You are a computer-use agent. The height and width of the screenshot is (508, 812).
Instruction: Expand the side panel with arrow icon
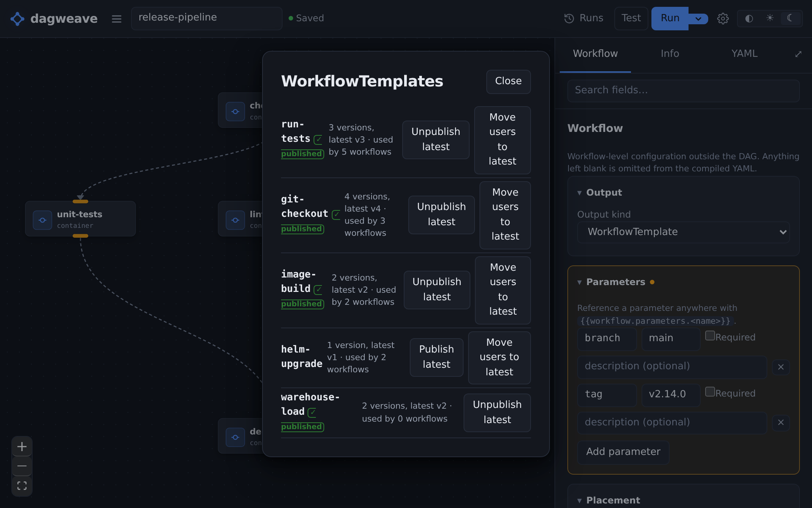click(x=798, y=54)
